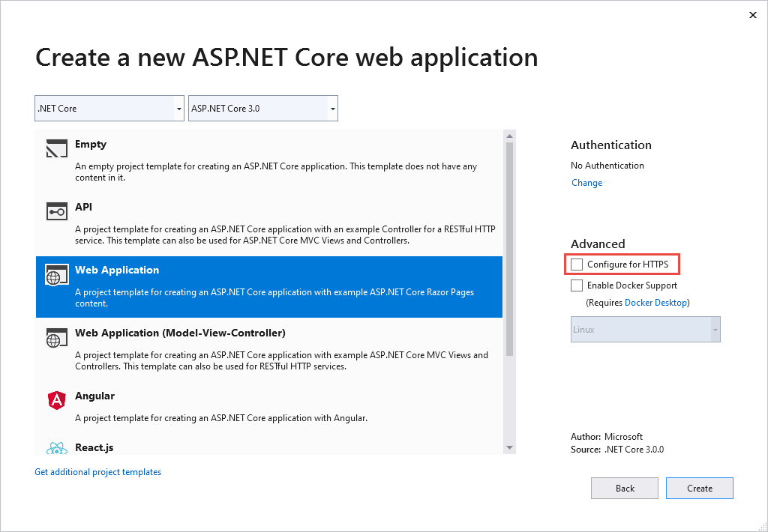Click the template list scroll up arrow

coord(509,136)
